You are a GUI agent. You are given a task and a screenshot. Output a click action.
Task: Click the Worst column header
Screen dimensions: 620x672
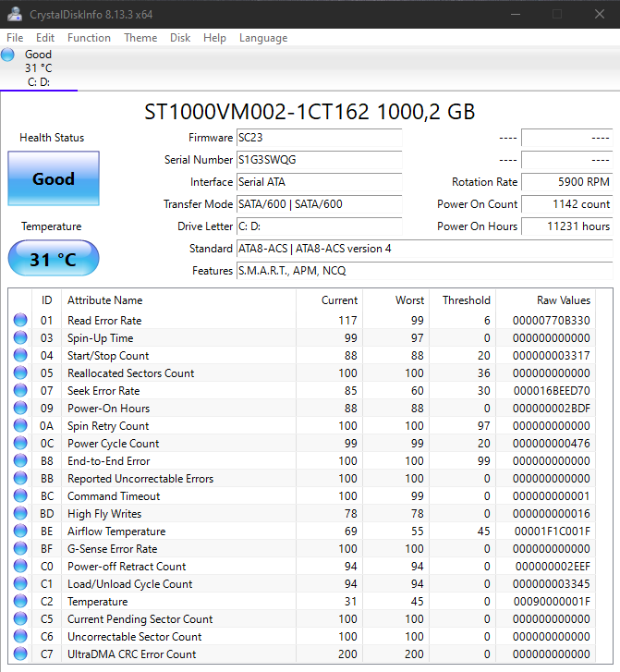pos(395,300)
